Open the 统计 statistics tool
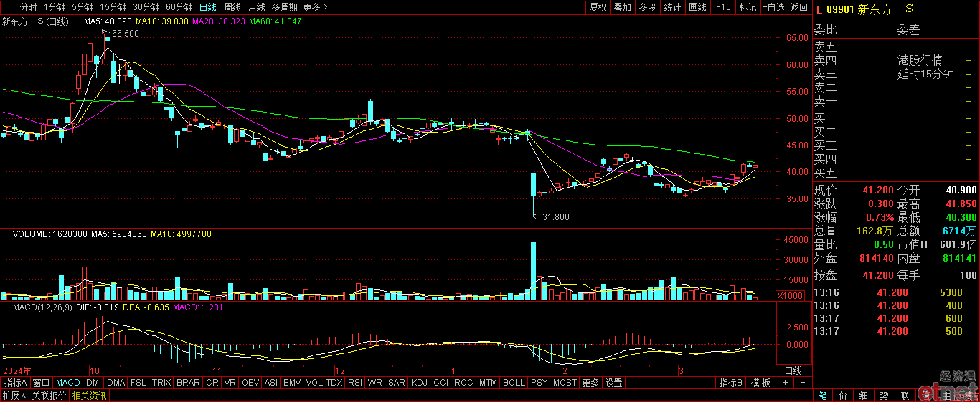This screenshot has width=980, height=402. coord(672,7)
